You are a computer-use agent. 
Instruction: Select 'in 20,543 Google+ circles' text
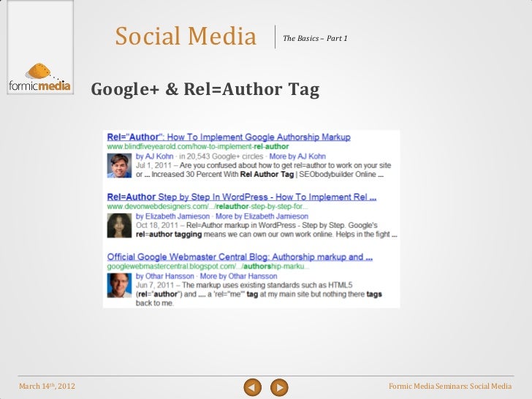click(221, 156)
